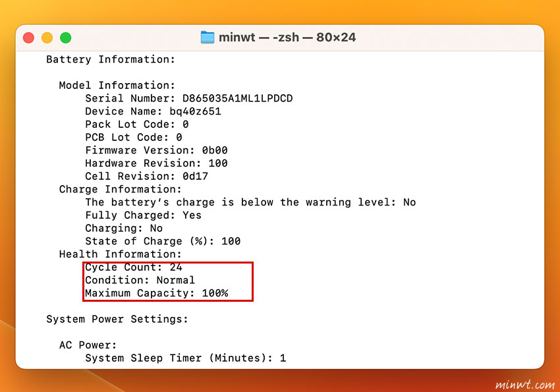
Task: Click the Cell Revision value 0d17
Action: [x=195, y=176]
